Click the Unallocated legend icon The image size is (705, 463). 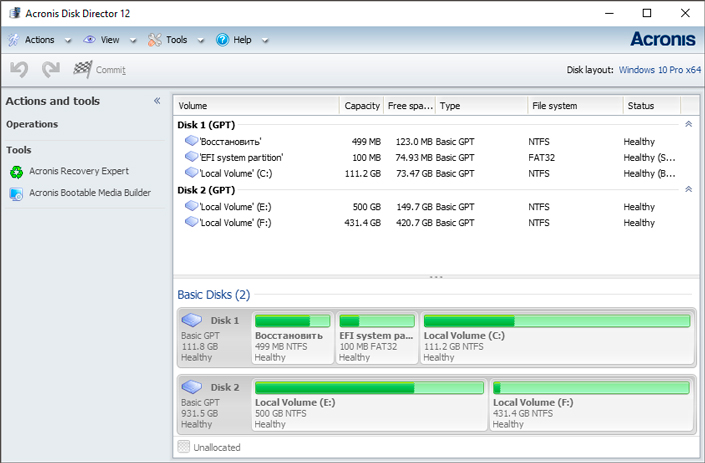point(183,447)
